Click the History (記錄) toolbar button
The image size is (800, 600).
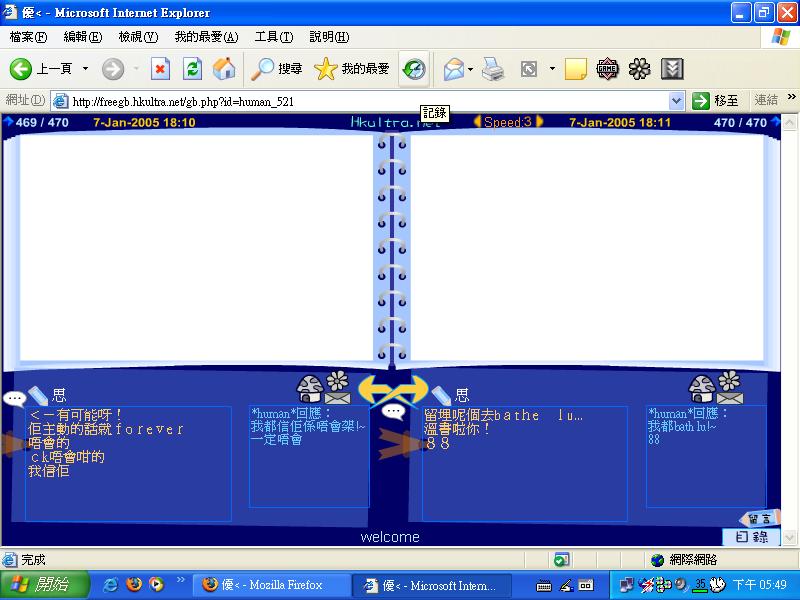[413, 69]
